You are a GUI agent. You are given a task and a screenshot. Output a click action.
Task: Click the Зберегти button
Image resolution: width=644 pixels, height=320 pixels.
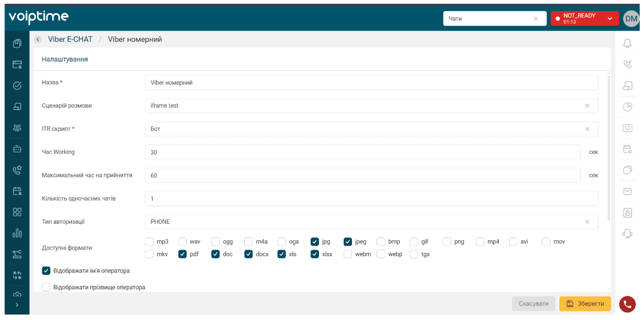pos(585,304)
